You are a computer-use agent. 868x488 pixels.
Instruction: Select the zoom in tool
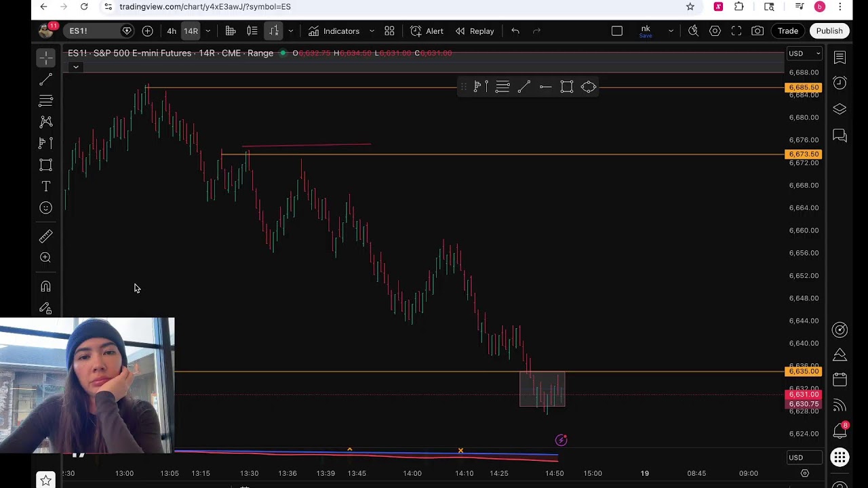(x=45, y=258)
